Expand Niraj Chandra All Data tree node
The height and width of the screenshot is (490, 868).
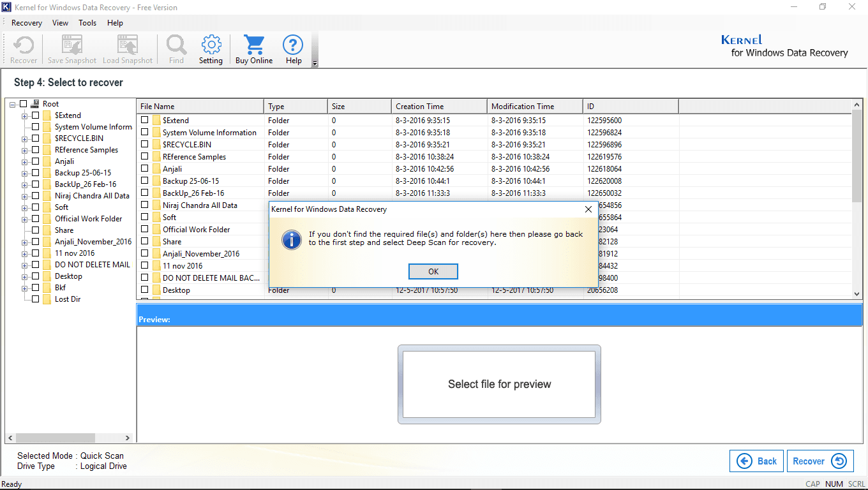(25, 196)
